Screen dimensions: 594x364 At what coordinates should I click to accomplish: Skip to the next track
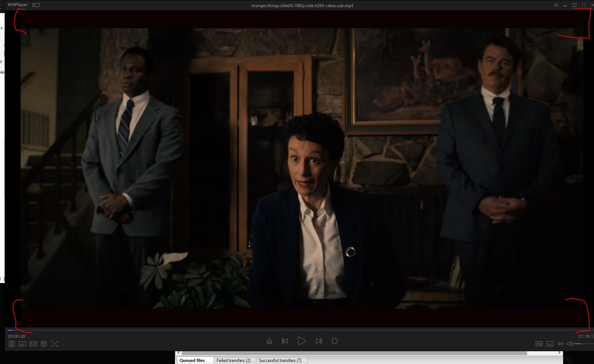[x=319, y=341]
